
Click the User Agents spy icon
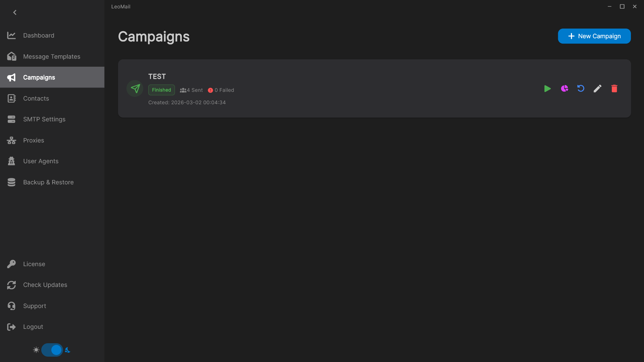click(x=11, y=161)
